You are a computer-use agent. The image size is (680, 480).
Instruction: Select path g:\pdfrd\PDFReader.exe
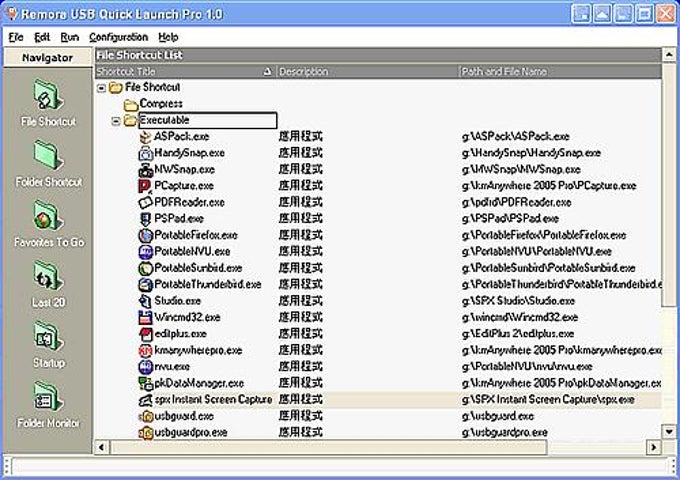(516, 202)
